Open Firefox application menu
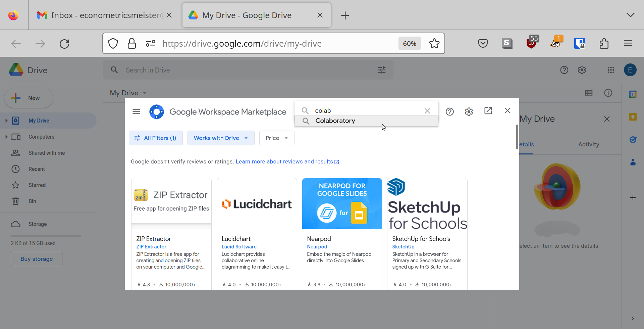644x329 pixels. click(x=628, y=43)
